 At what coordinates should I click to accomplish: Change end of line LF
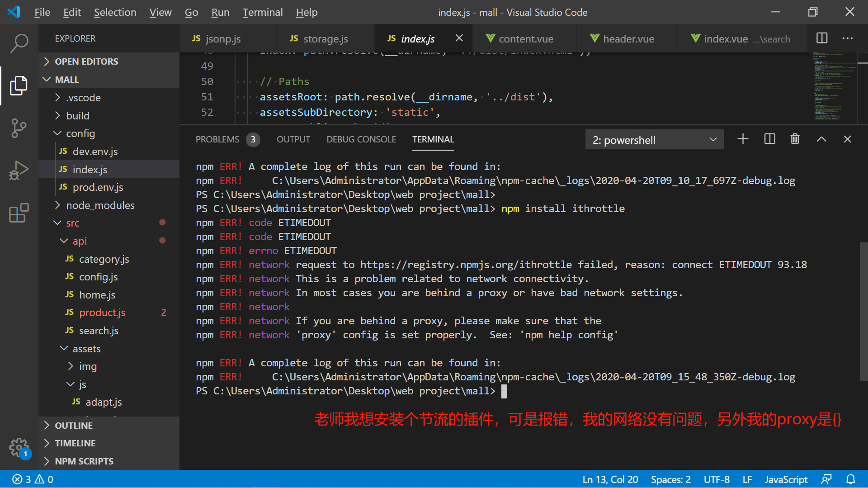tap(747, 479)
